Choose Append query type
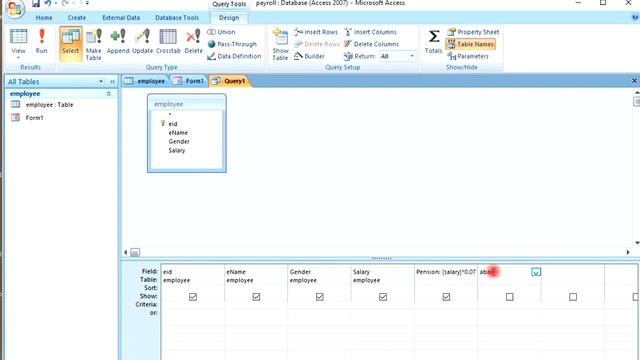 [118, 41]
